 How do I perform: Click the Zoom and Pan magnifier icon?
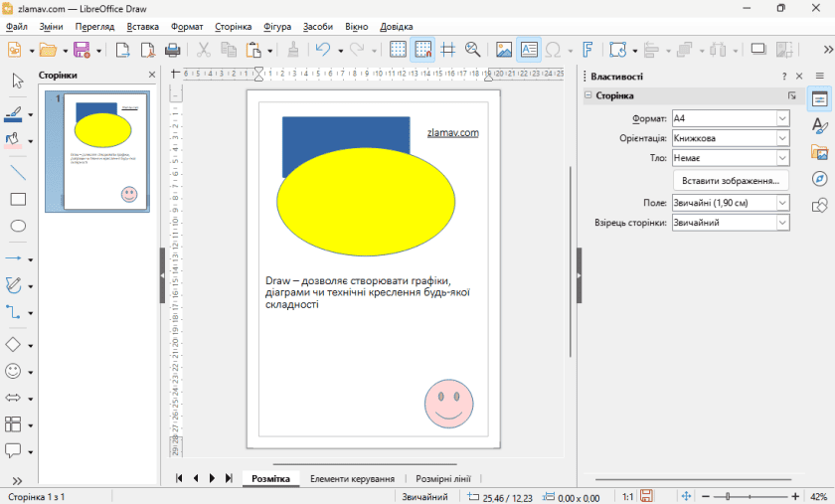[x=472, y=49]
